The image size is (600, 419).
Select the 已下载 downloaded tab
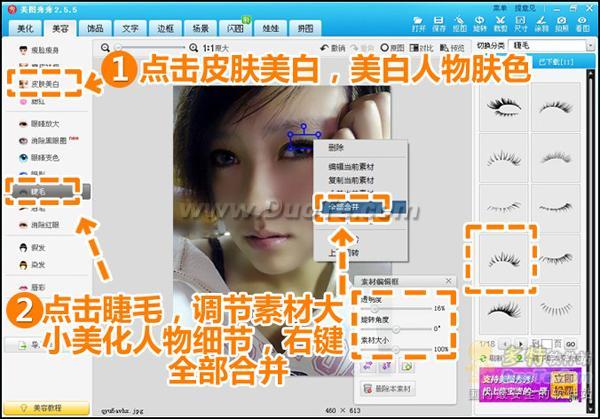556,62
